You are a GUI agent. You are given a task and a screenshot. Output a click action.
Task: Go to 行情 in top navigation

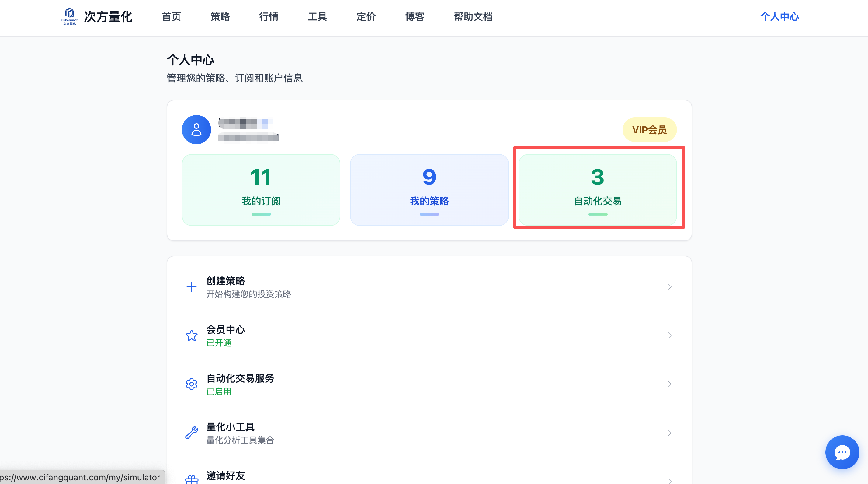point(269,16)
